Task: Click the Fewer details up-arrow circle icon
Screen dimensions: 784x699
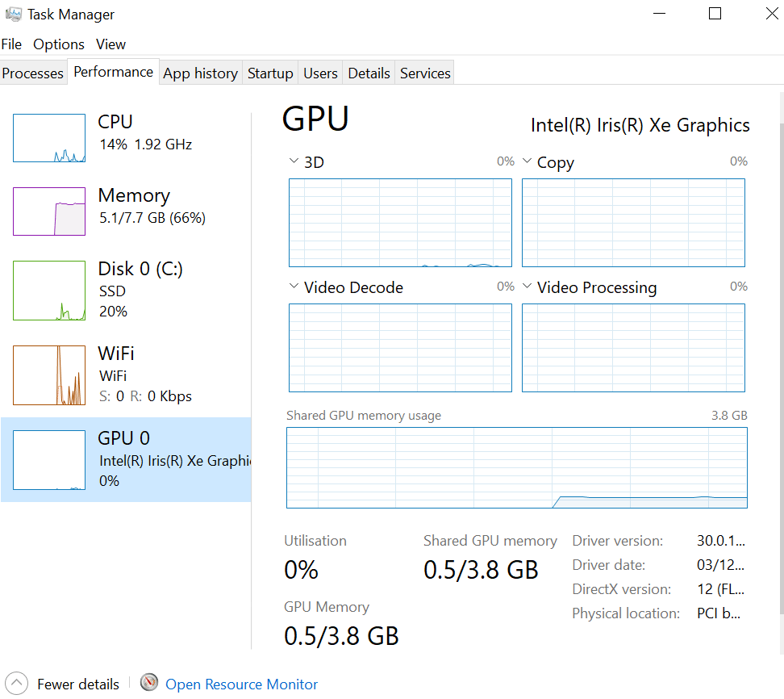Action: coord(16,683)
